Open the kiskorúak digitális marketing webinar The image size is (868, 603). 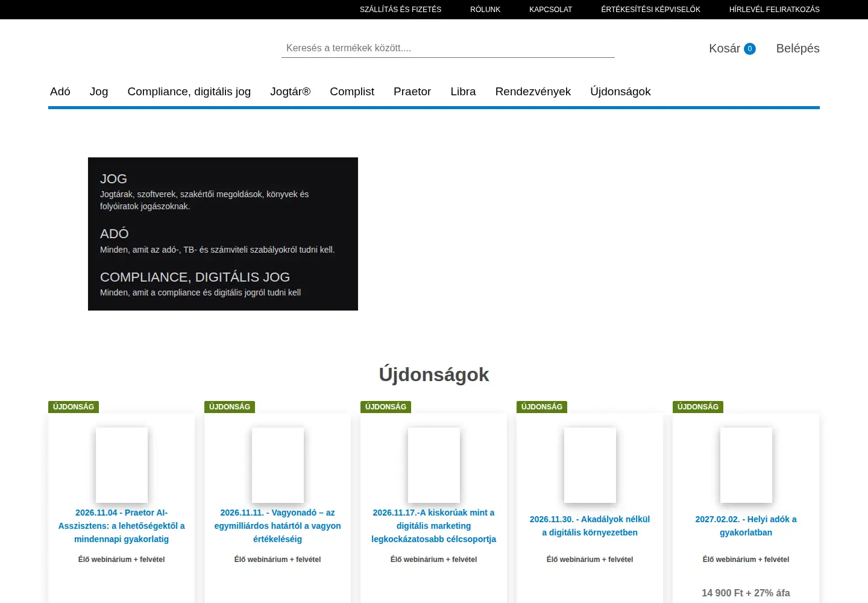[x=433, y=526]
